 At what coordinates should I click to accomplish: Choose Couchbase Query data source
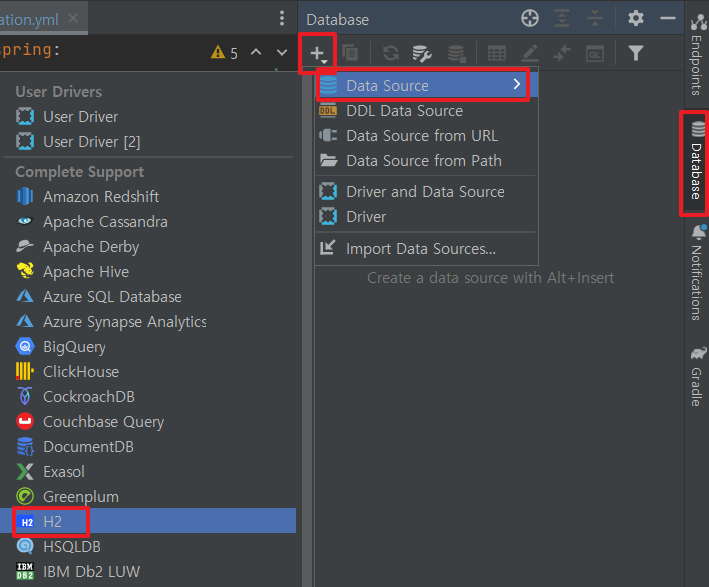148,421
